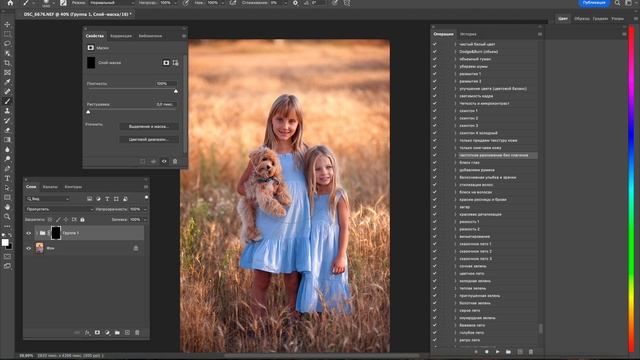Expand the ретро лето action

456,340
